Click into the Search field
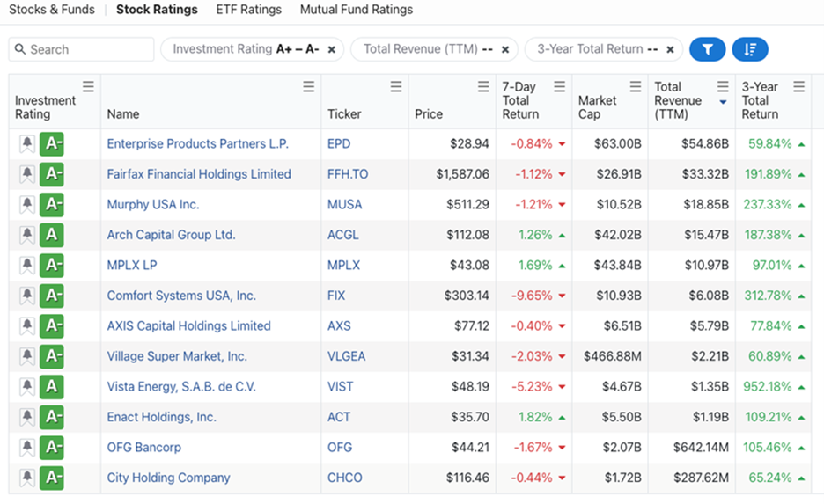 pos(82,49)
